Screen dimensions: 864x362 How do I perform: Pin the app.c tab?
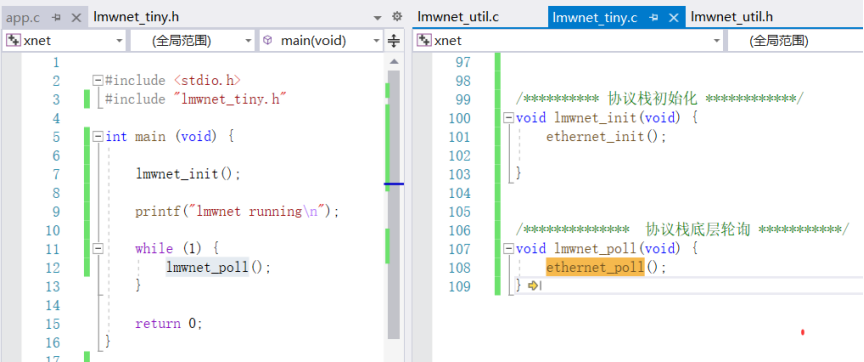[57, 18]
